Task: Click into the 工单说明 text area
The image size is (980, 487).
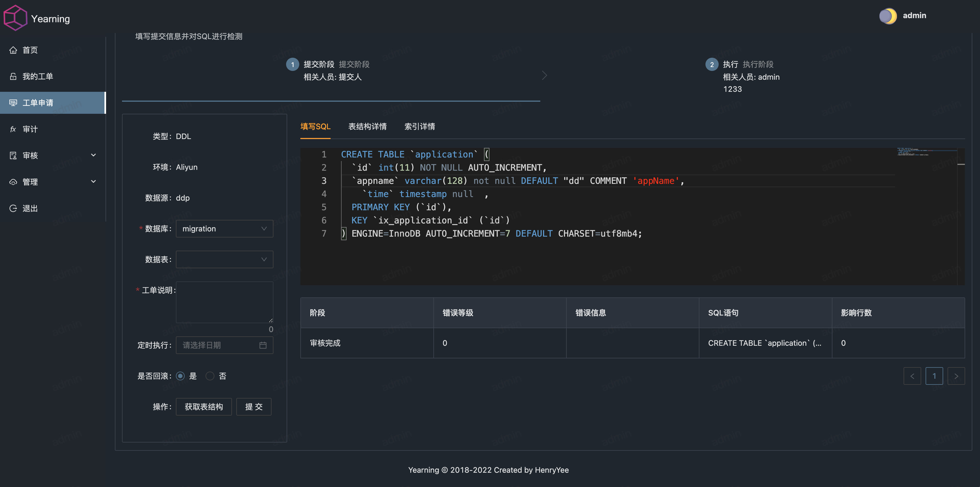Action: click(x=225, y=302)
